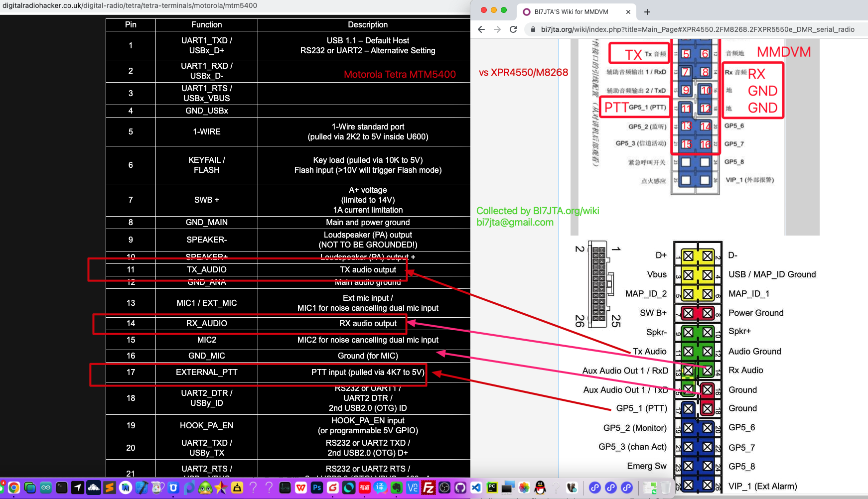Select the BI7JTA'S Wiki for MMDVM tab
868x499 pixels.
pos(576,12)
